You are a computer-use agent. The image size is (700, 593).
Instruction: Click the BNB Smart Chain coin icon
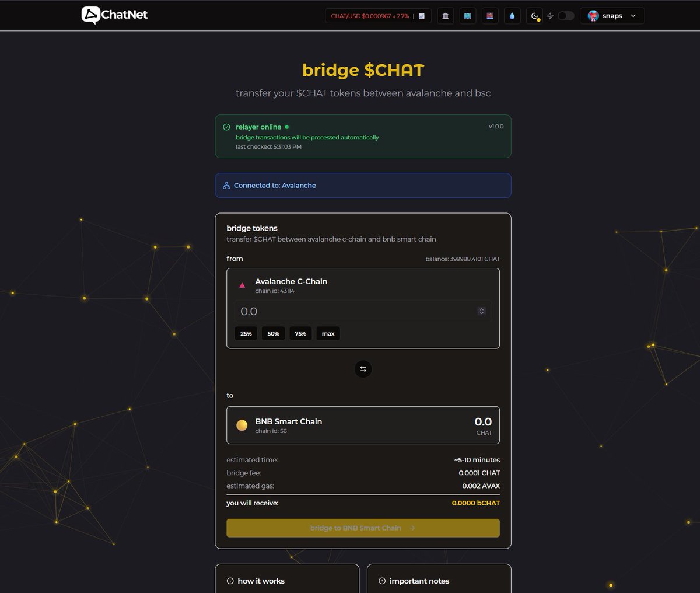click(242, 425)
